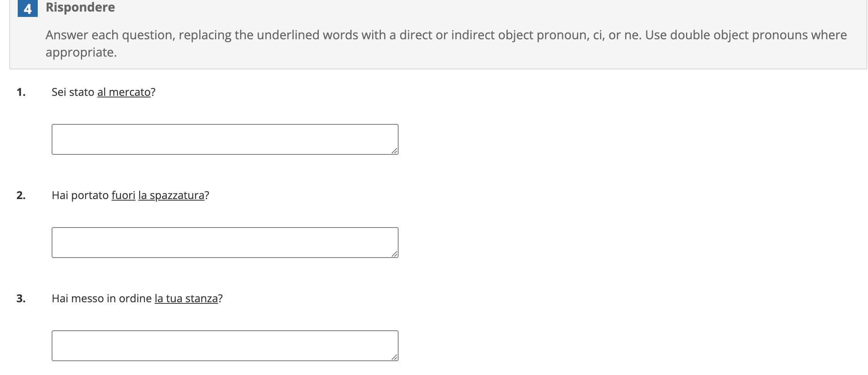
Task: Click inside the first answer text box
Action: (225, 139)
